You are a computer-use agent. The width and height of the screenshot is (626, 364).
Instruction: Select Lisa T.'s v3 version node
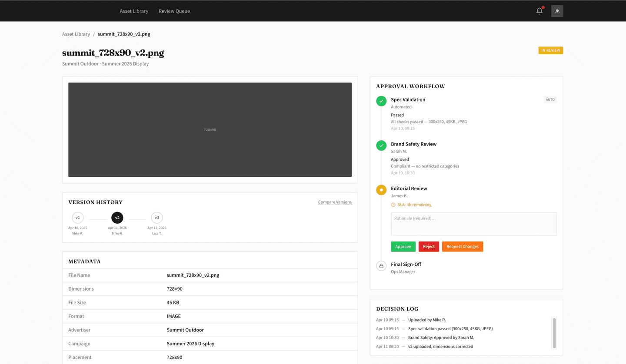pos(157,218)
